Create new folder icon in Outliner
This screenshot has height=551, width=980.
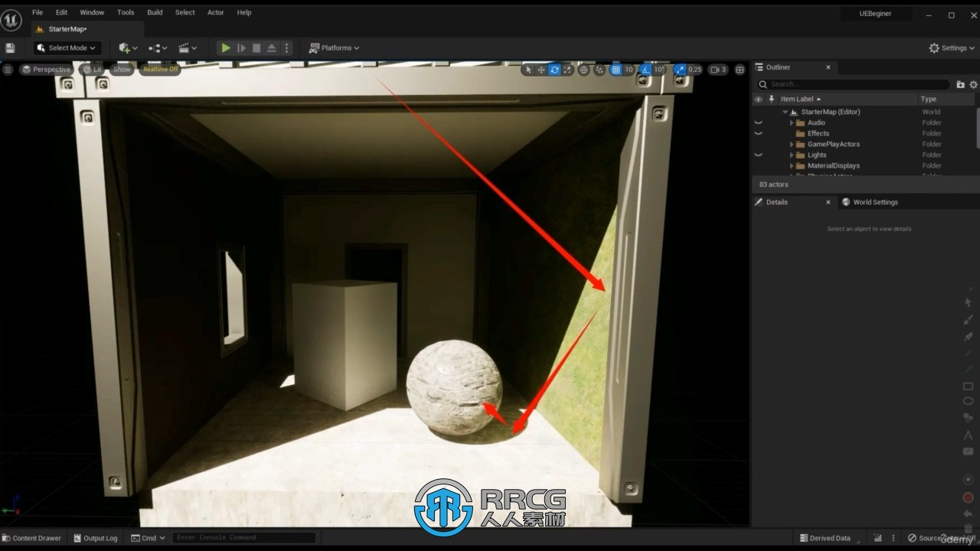coord(961,84)
